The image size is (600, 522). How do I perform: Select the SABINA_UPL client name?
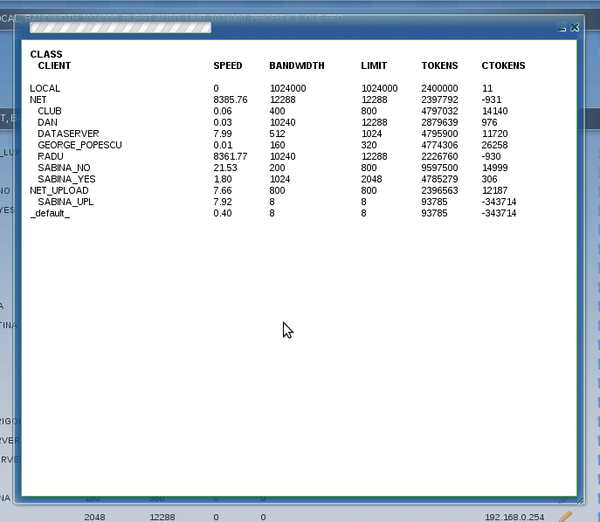65,202
